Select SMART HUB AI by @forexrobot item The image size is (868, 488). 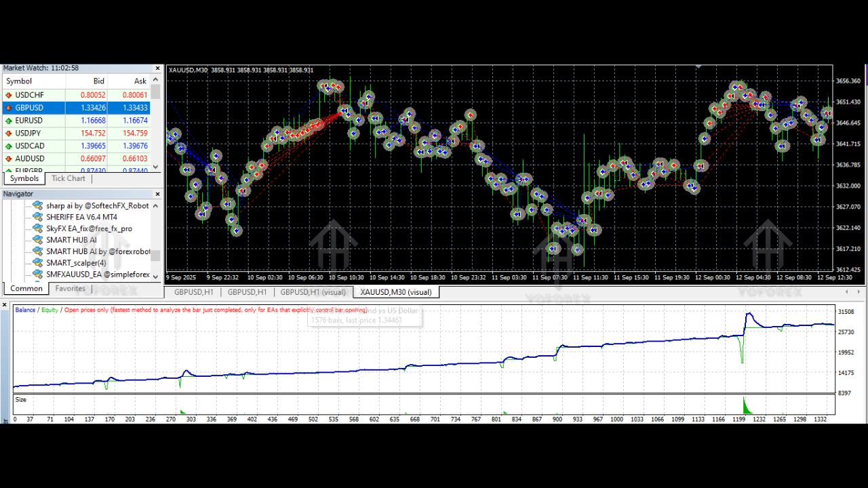point(98,251)
